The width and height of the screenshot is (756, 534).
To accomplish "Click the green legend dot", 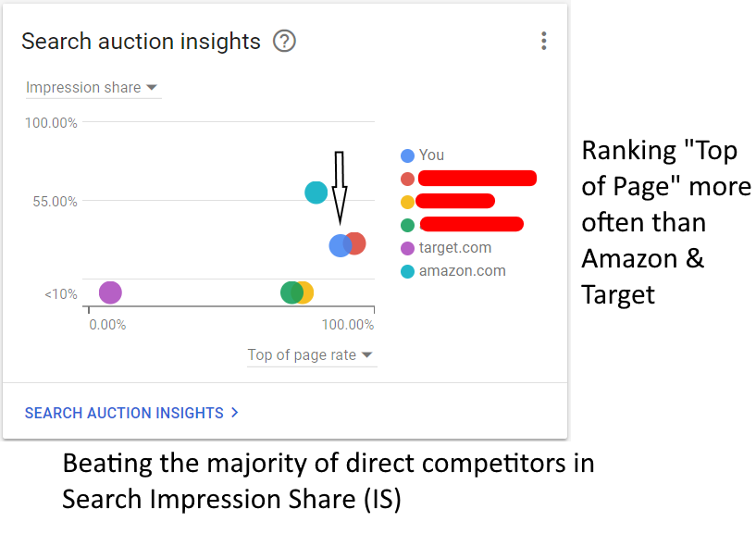I will (x=407, y=225).
